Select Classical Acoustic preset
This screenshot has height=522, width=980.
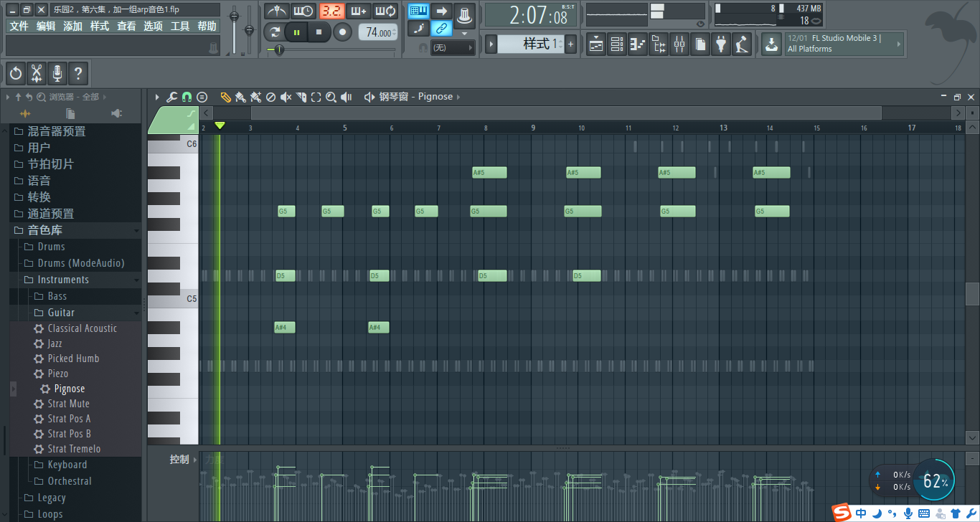click(x=83, y=328)
